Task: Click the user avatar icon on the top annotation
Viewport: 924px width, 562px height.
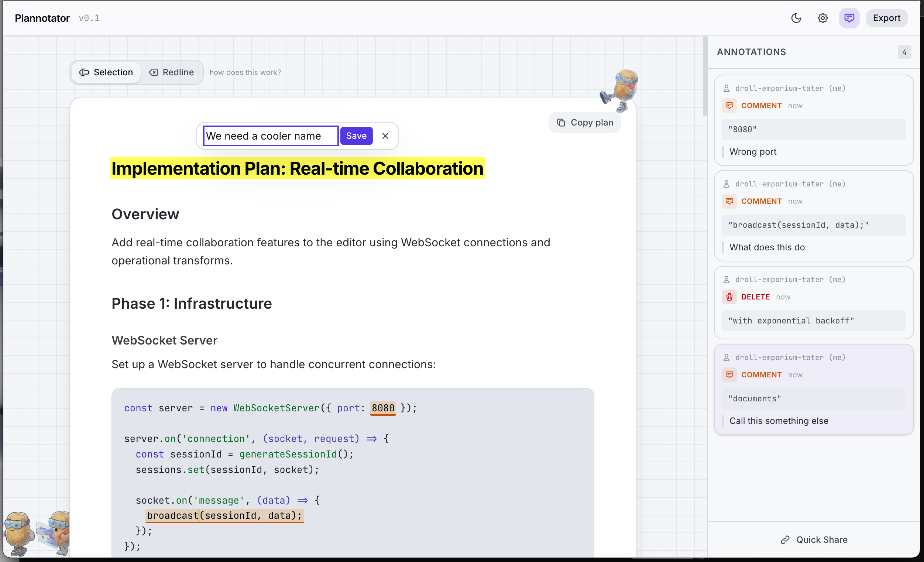Action: [x=727, y=88]
